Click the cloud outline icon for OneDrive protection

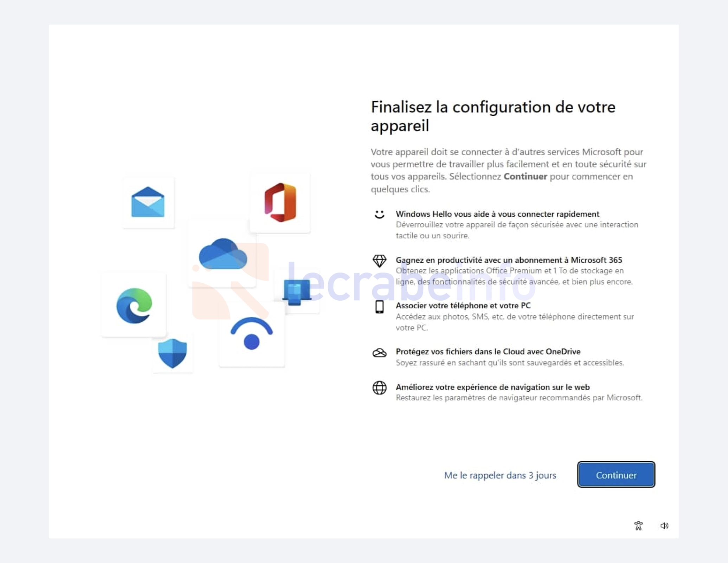[379, 353]
